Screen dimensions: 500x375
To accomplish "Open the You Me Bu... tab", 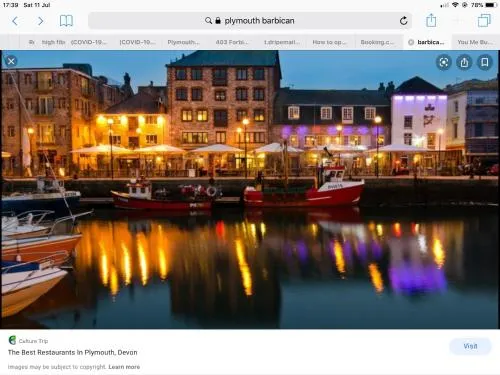I will (x=475, y=42).
